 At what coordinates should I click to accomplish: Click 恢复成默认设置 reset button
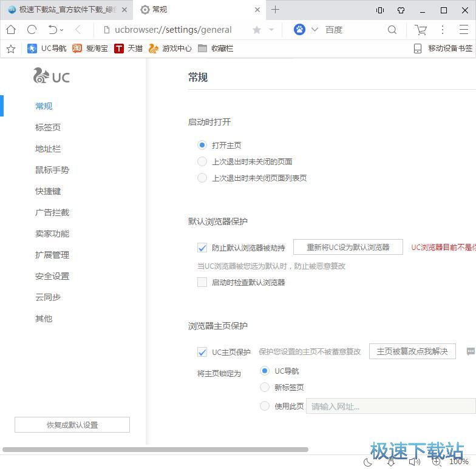point(72,425)
